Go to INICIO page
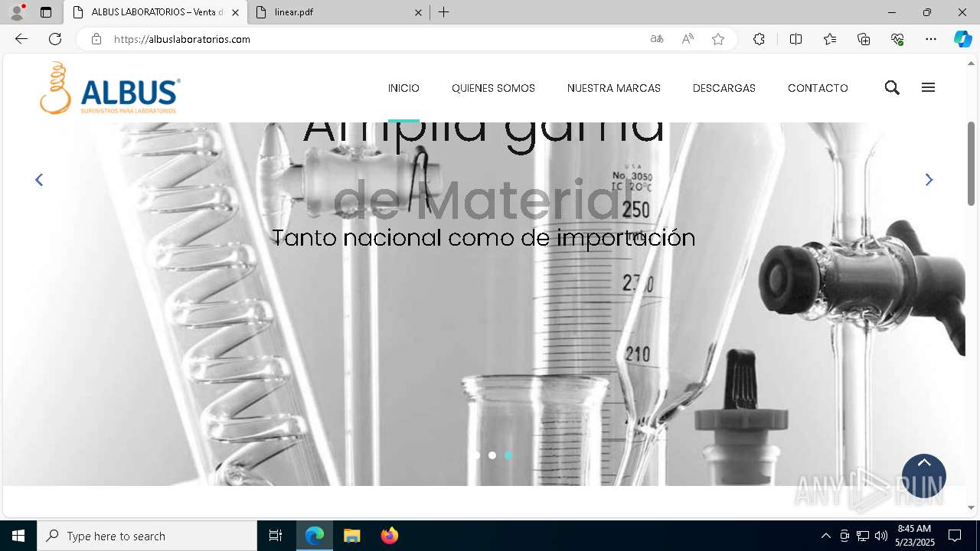 (403, 88)
